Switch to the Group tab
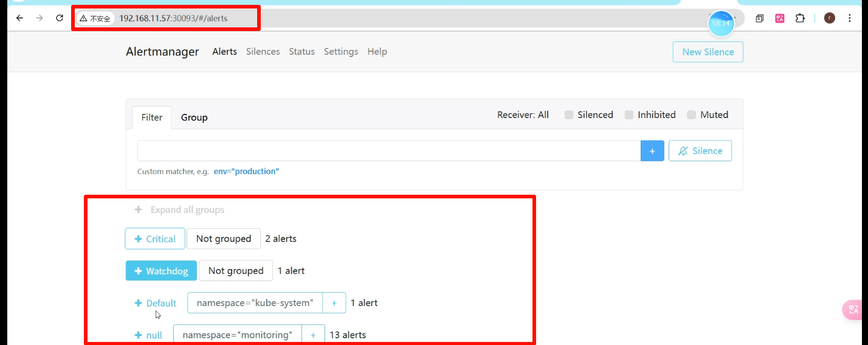This screenshot has height=345, width=868. point(194,117)
